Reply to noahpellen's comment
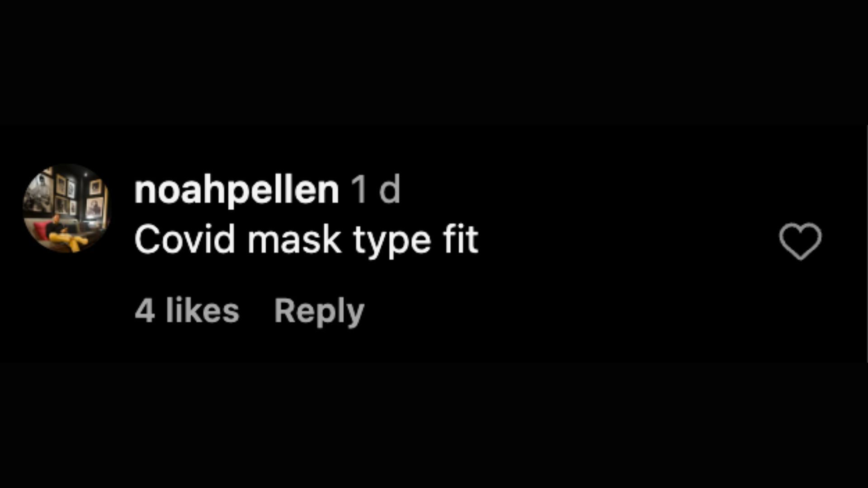This screenshot has height=488, width=868. click(319, 311)
